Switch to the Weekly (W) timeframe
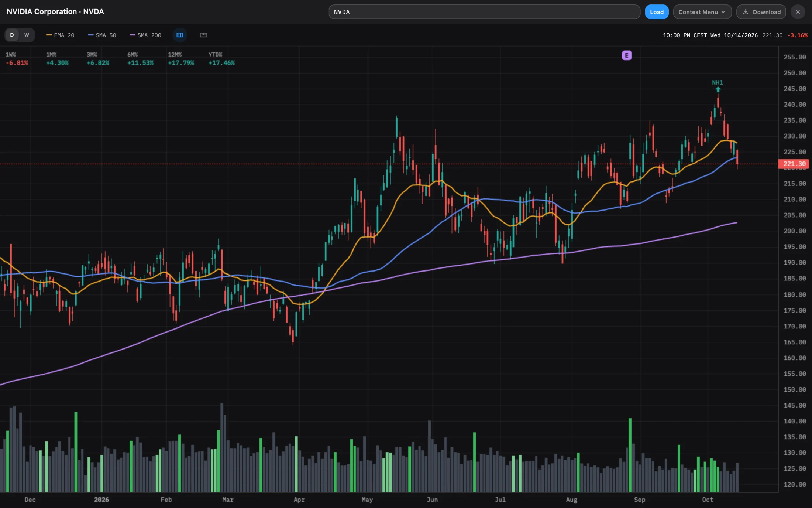 27,35
